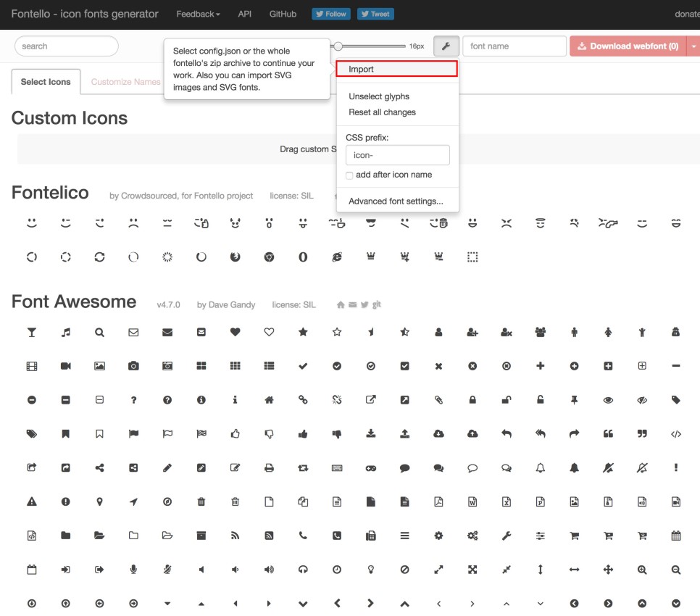This screenshot has height=616, width=700.
Task: Select the Fontelico crown icon
Action: [371, 257]
